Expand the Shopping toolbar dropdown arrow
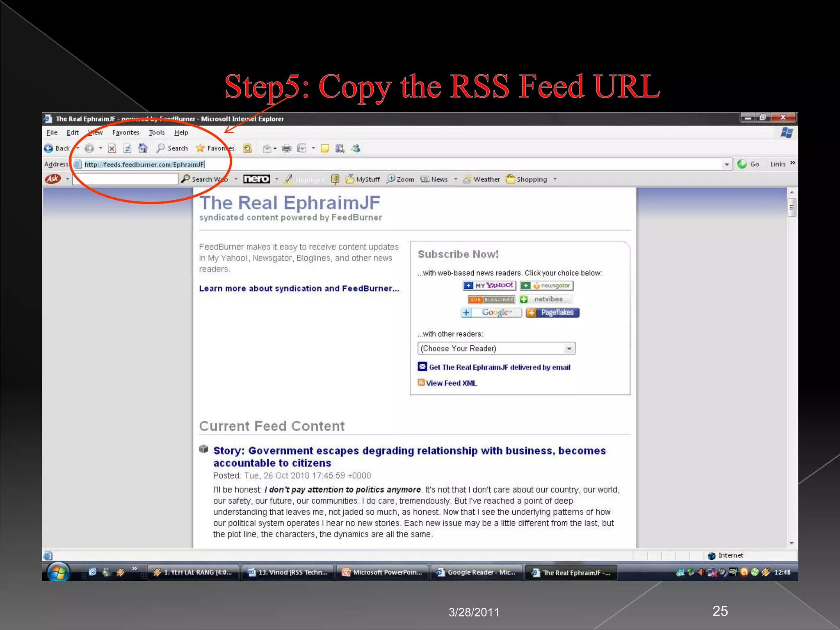Viewport: 840px width, 630px height. pyautogui.click(x=555, y=179)
